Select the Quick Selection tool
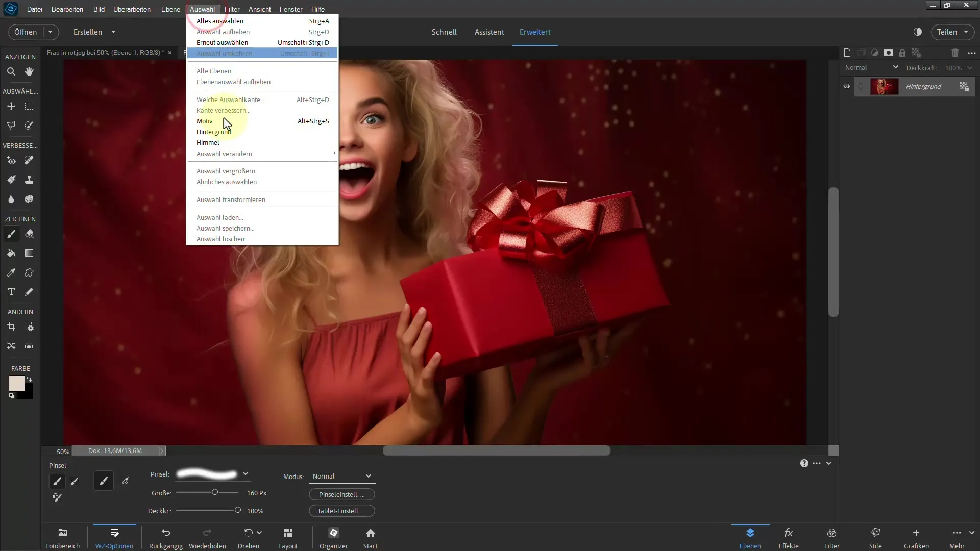This screenshot has width=980, height=551. [29, 126]
